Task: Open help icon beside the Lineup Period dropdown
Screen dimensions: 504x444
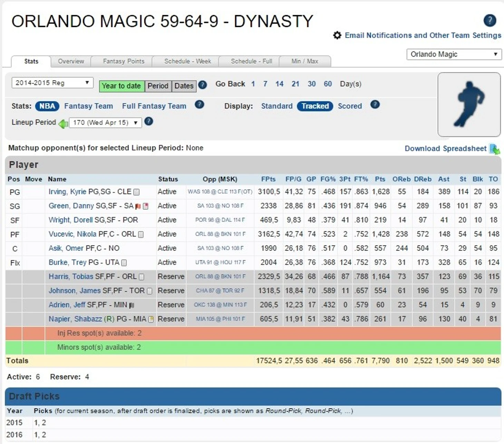Action: 148,122
